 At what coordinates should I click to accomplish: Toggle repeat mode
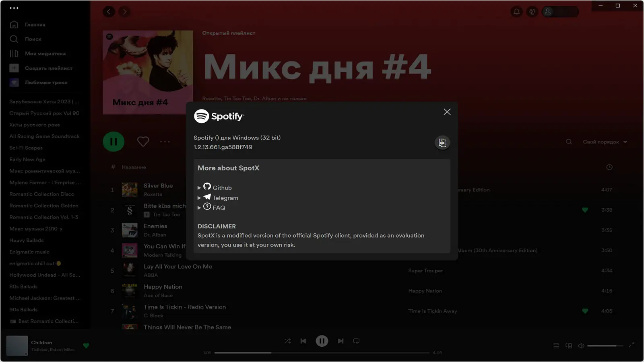tap(356, 341)
